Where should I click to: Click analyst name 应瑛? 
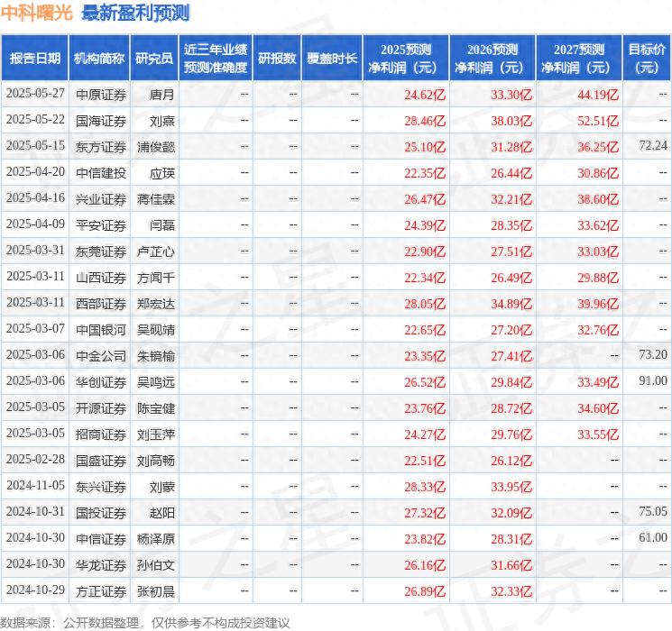click(x=162, y=173)
